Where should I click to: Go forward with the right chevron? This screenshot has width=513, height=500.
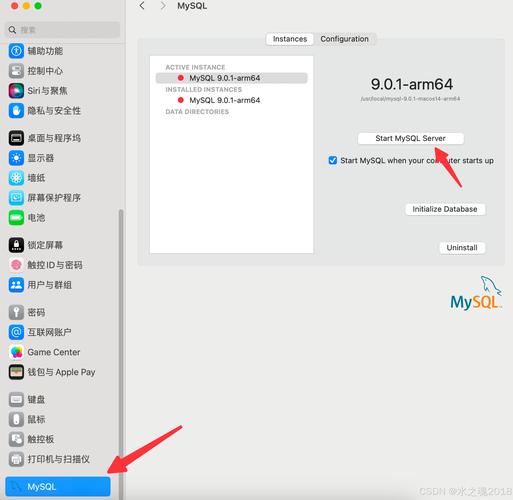[x=163, y=6]
